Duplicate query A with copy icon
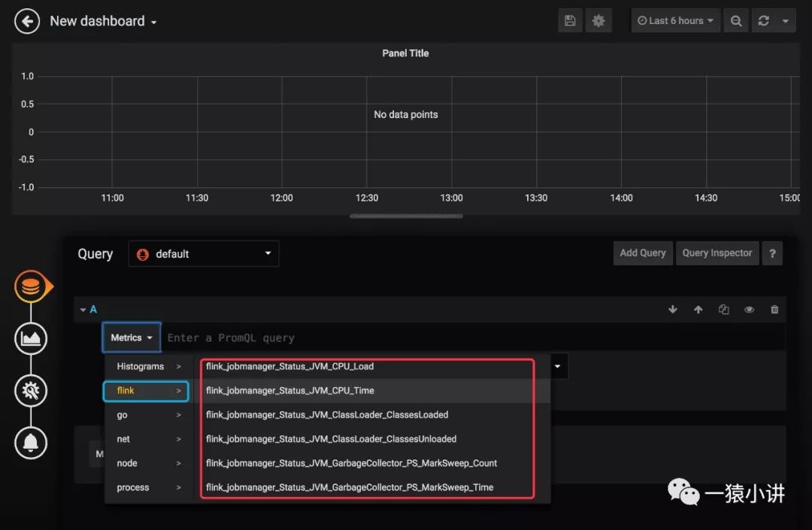The width and height of the screenshot is (812, 530). (724, 310)
